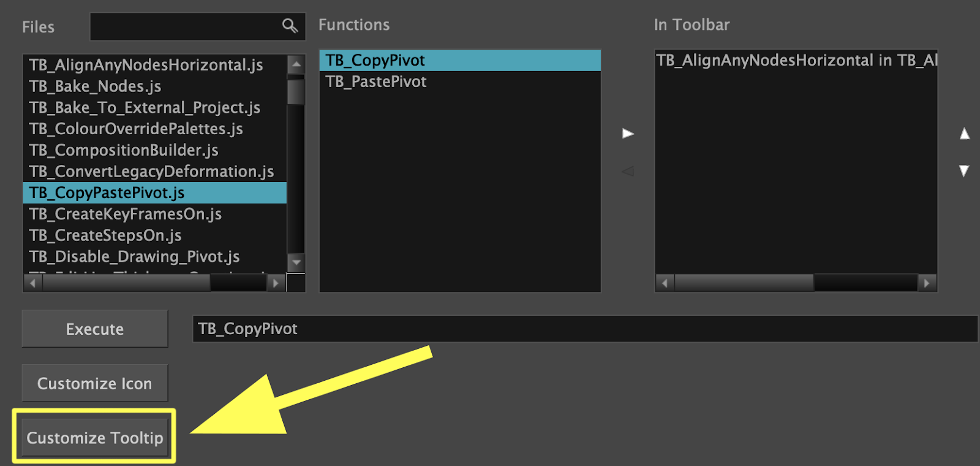Click the Files search input field
This screenshot has height=466, width=980.
[185, 26]
